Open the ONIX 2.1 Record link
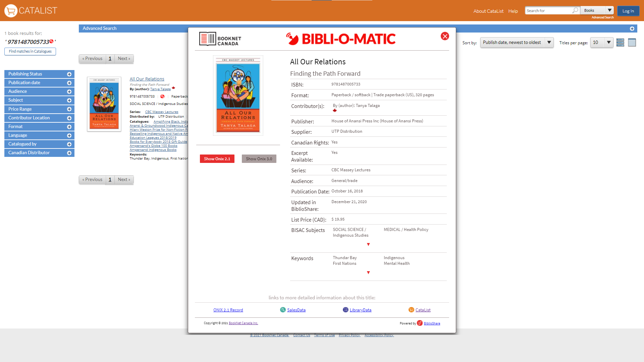Viewport: 644px width, 362px height. click(x=228, y=310)
